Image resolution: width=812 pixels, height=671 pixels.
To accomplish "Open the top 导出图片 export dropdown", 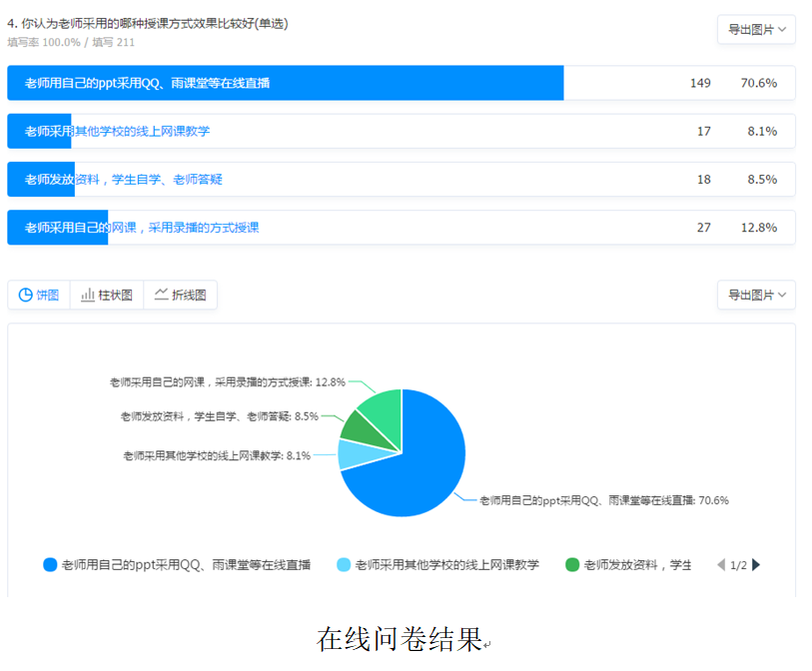I will pos(756,30).
